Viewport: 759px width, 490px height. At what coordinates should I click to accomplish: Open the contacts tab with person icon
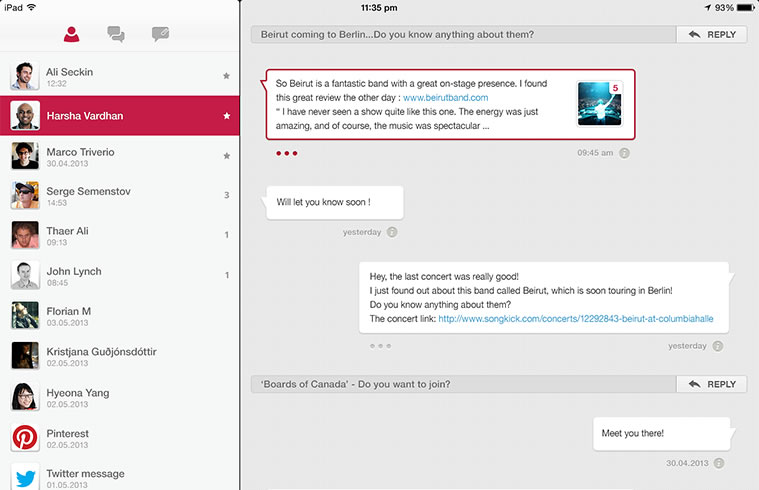[x=72, y=34]
